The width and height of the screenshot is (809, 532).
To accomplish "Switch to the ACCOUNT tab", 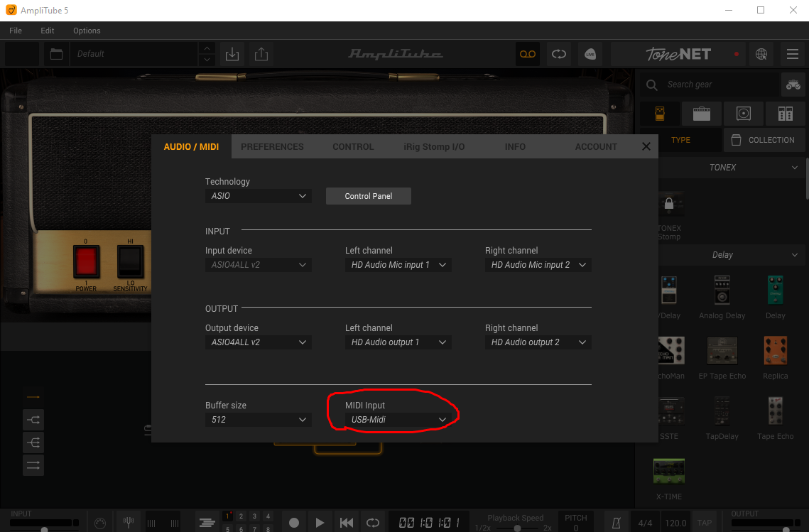I will [596, 146].
